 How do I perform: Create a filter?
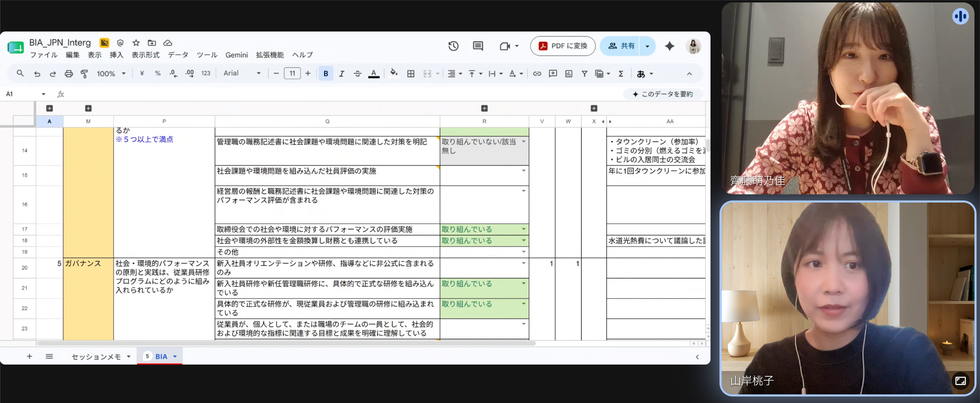pyautogui.click(x=585, y=74)
